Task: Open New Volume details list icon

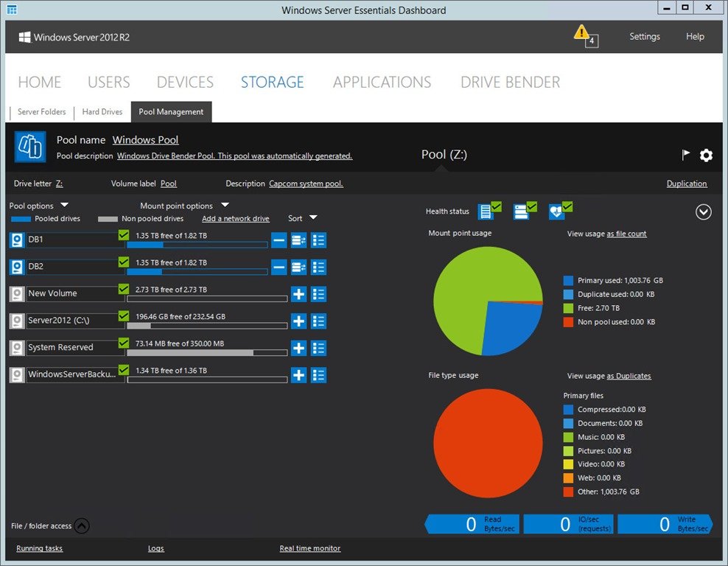Action: (x=318, y=294)
